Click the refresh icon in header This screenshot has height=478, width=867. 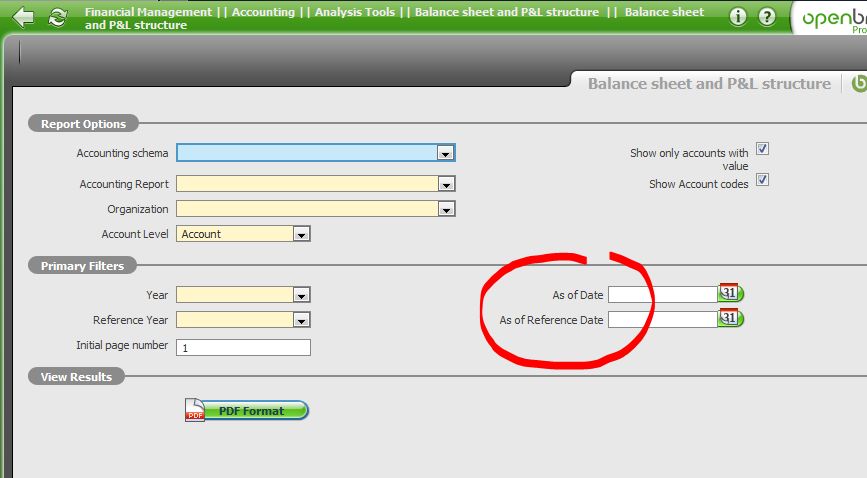57,17
